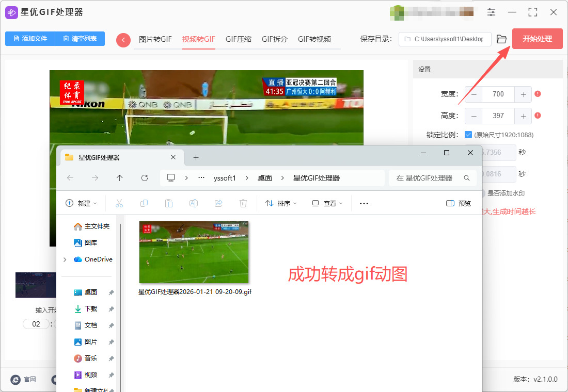Viewport: 568px width, 392px height.
Task: Switch to the GIF拆分 tab
Action: click(x=274, y=39)
